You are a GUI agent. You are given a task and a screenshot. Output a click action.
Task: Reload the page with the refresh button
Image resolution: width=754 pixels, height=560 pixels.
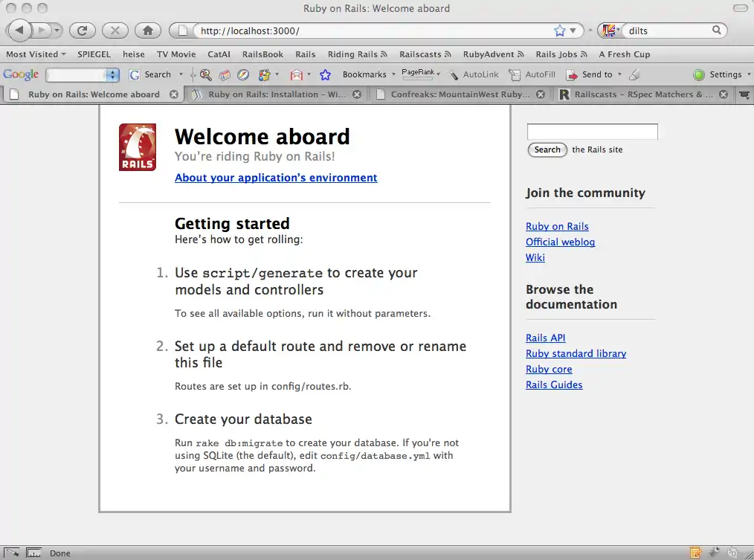point(83,30)
